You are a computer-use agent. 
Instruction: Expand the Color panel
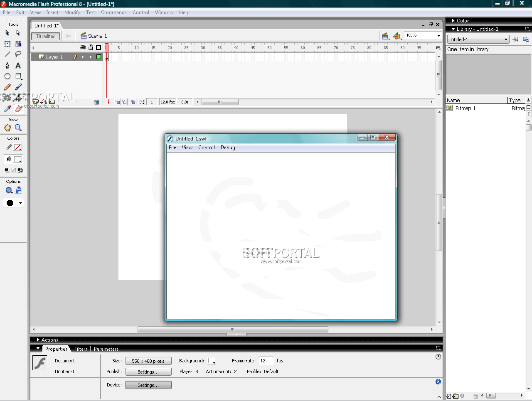tap(453, 20)
